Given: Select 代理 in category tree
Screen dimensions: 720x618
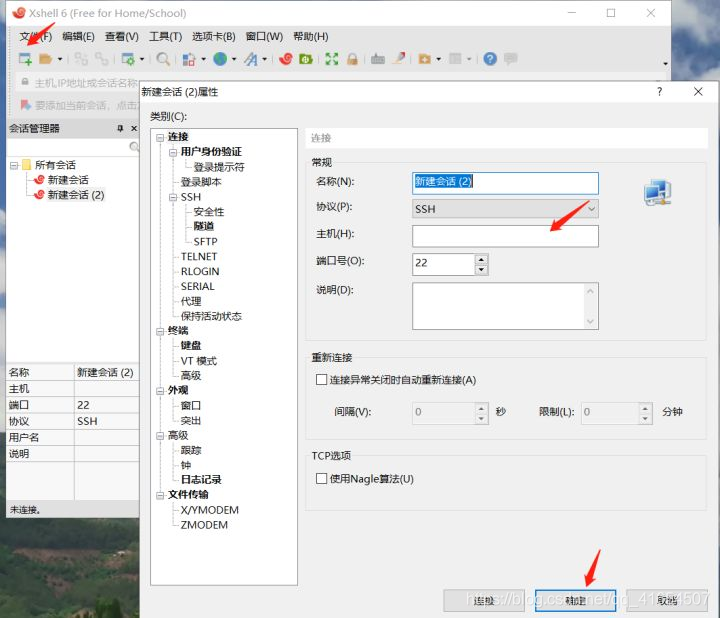Looking at the screenshot, I should pos(191,301).
